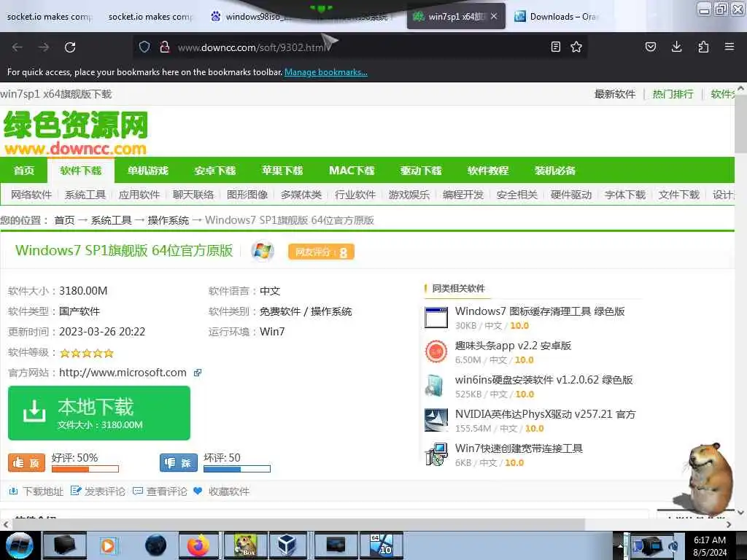The image size is (747, 560).
Task: Open the Firefox hamburger menu
Action: click(x=729, y=47)
